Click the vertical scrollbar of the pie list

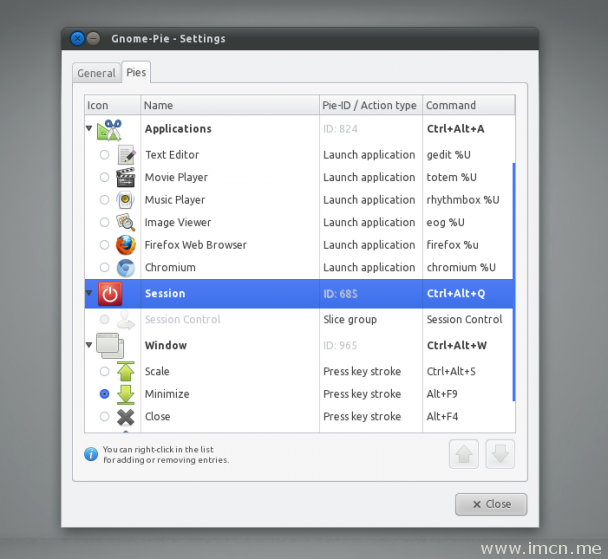pos(514,280)
